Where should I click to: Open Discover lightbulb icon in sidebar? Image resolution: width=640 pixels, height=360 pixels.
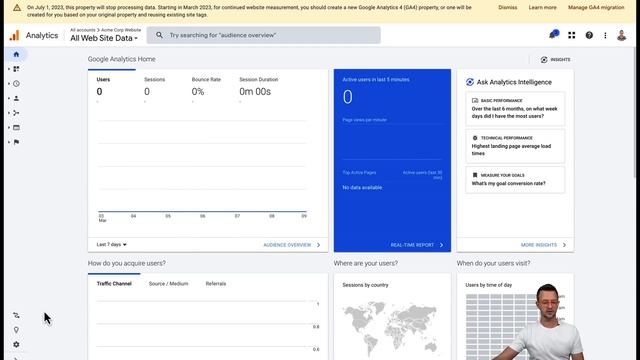click(16, 330)
